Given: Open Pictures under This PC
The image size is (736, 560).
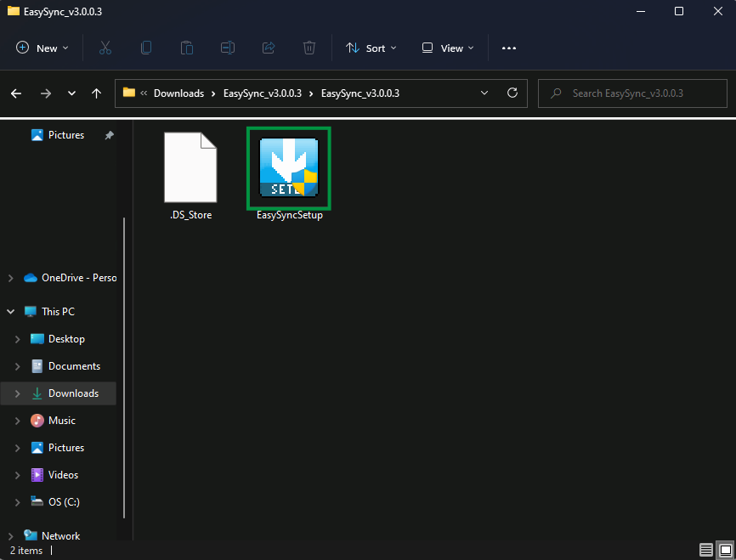Looking at the screenshot, I should 58,448.
